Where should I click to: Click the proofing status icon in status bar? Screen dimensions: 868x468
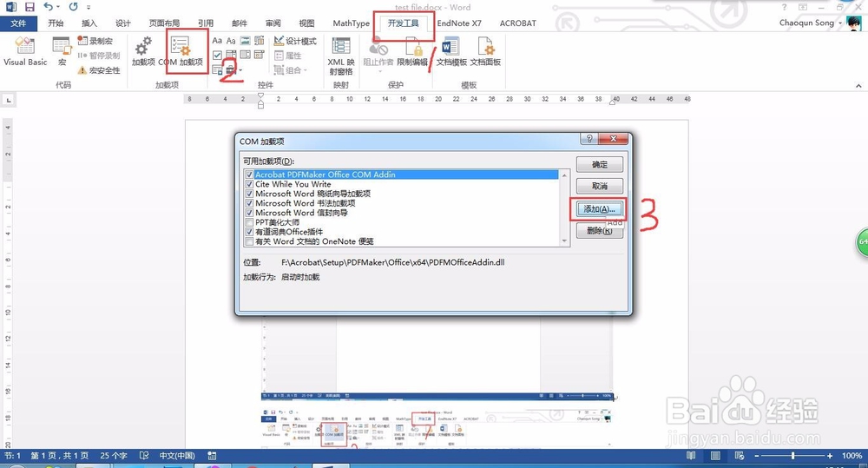(x=144, y=455)
